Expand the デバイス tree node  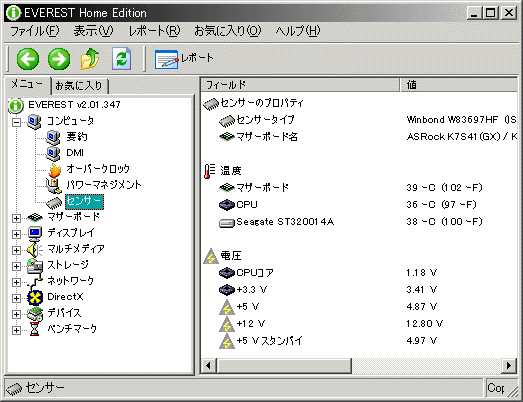[x=16, y=314]
